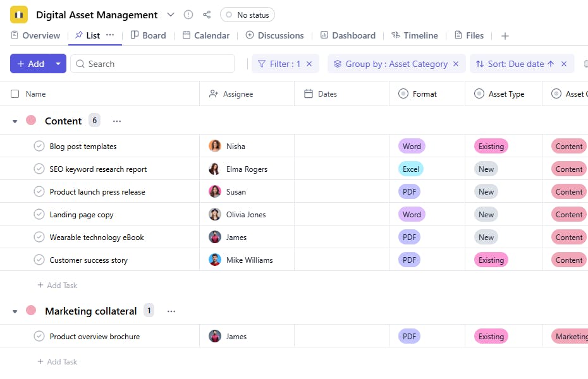Click the plus icon to add a view
Viewport: 588px width, 379px height.
click(x=505, y=36)
